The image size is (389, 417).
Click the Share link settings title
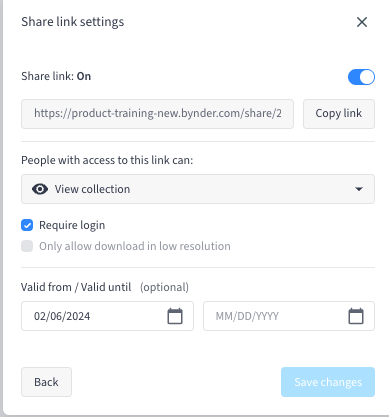(73, 22)
